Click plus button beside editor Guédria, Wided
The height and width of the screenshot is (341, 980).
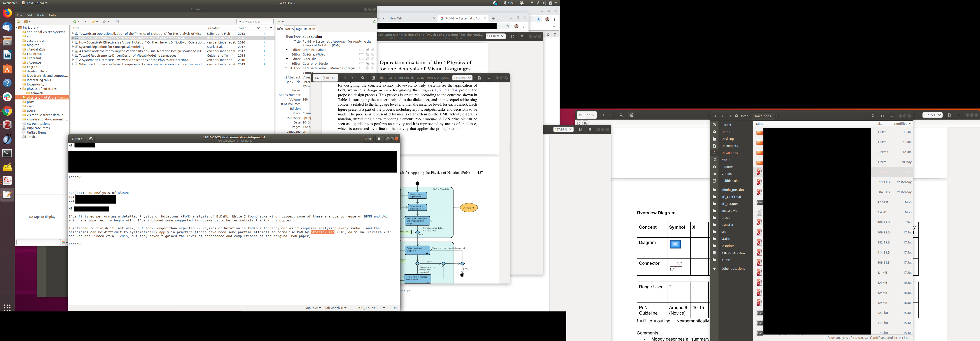click(x=373, y=54)
